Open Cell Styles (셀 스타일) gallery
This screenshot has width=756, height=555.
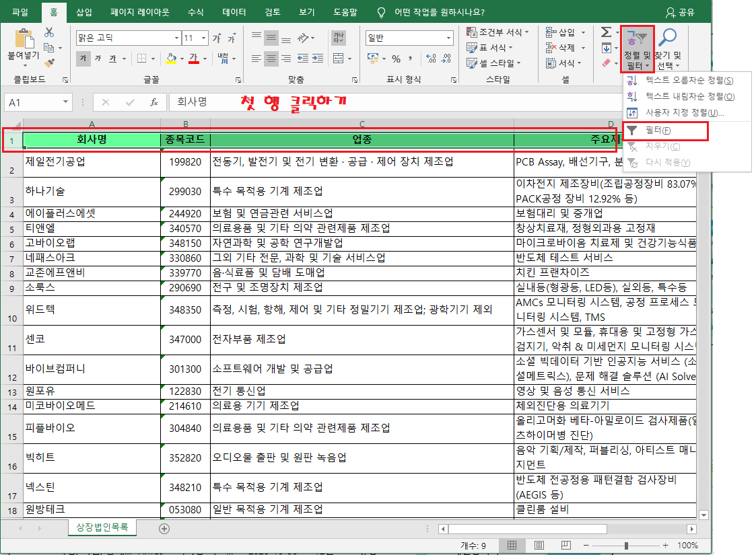[493, 63]
